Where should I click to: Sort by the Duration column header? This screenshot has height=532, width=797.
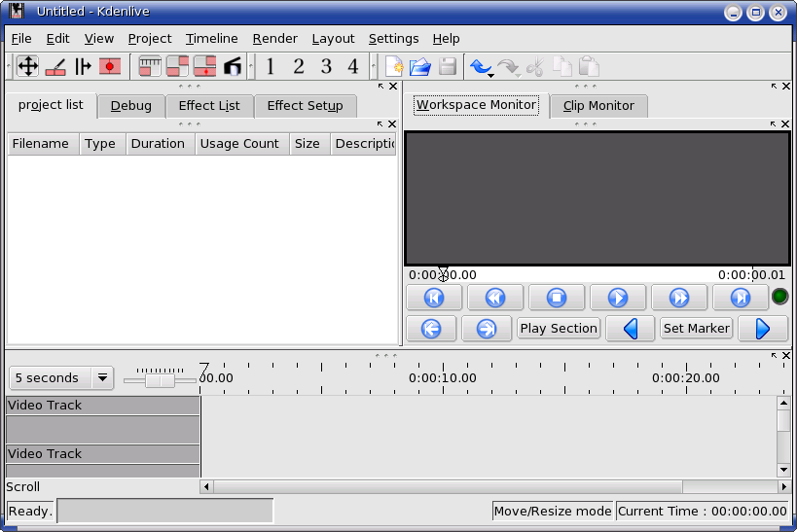coord(161,144)
